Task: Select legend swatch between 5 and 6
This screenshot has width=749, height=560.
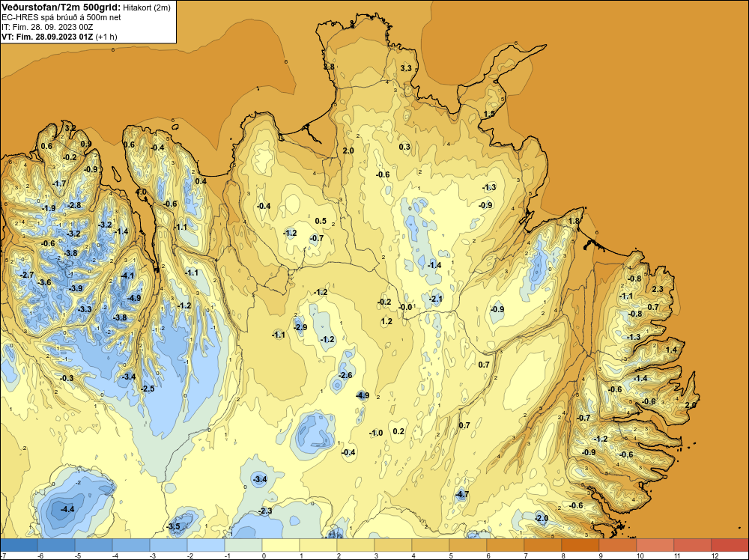Action: [468, 545]
